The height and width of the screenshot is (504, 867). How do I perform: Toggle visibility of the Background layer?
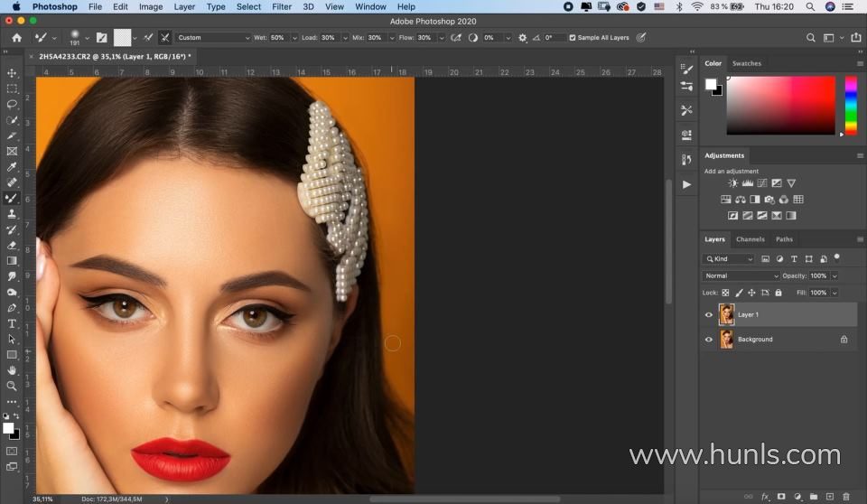[x=709, y=340]
